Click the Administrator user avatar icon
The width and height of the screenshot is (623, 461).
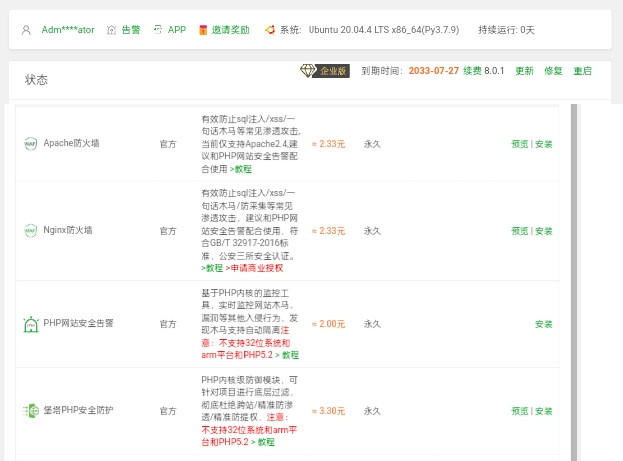tap(27, 30)
